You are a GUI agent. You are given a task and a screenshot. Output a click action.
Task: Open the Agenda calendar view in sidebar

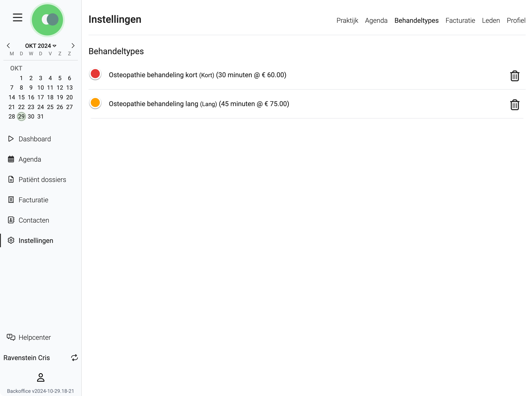[x=30, y=159]
